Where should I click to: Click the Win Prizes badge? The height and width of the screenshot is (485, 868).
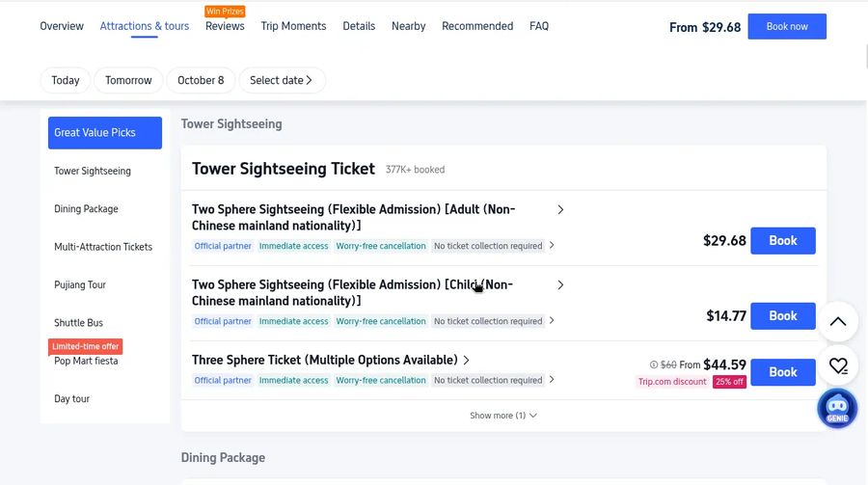click(225, 11)
